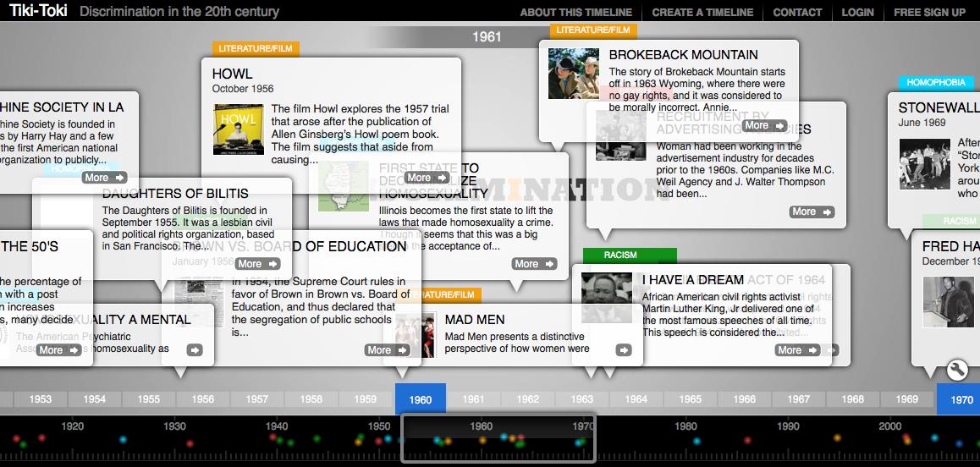Click More on I Have a Dream card
This screenshot has height=467, width=980.
pyautogui.click(x=797, y=350)
